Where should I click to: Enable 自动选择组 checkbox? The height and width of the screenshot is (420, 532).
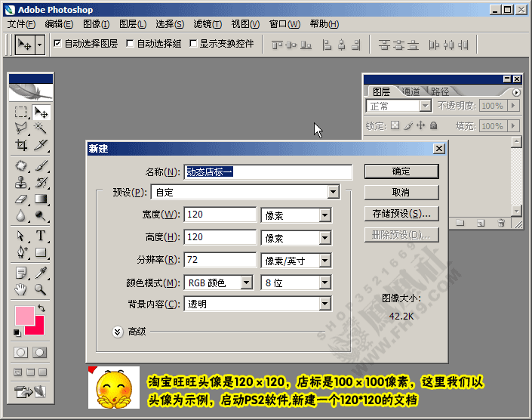point(130,44)
